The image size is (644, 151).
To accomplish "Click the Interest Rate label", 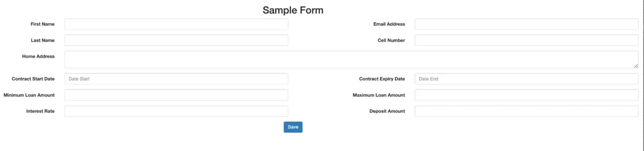I will [x=40, y=111].
